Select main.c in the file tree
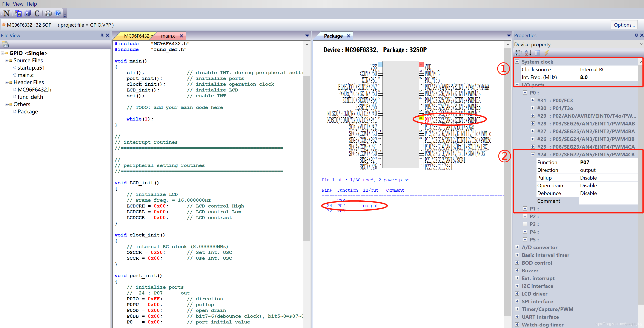The height and width of the screenshot is (328, 644). click(x=26, y=75)
